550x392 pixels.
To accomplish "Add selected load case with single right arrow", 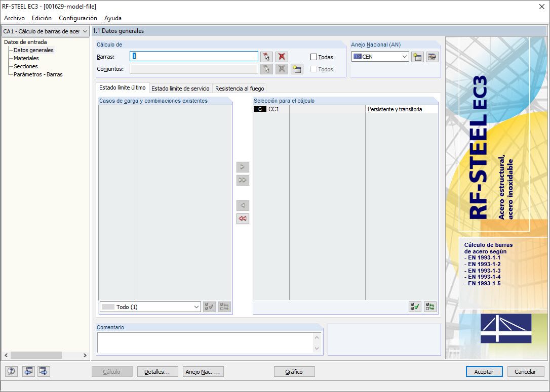I will click(243, 167).
